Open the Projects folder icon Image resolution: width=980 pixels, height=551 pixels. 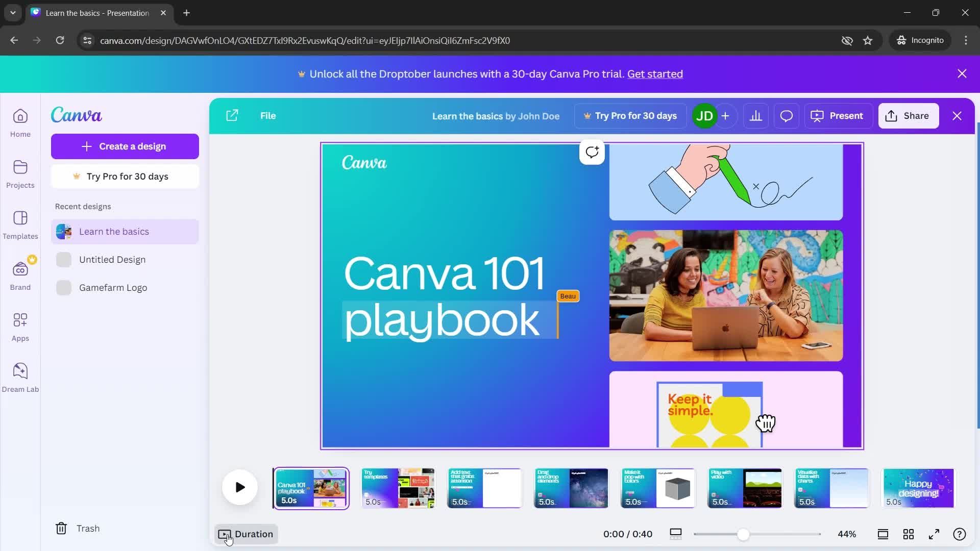pyautogui.click(x=20, y=174)
